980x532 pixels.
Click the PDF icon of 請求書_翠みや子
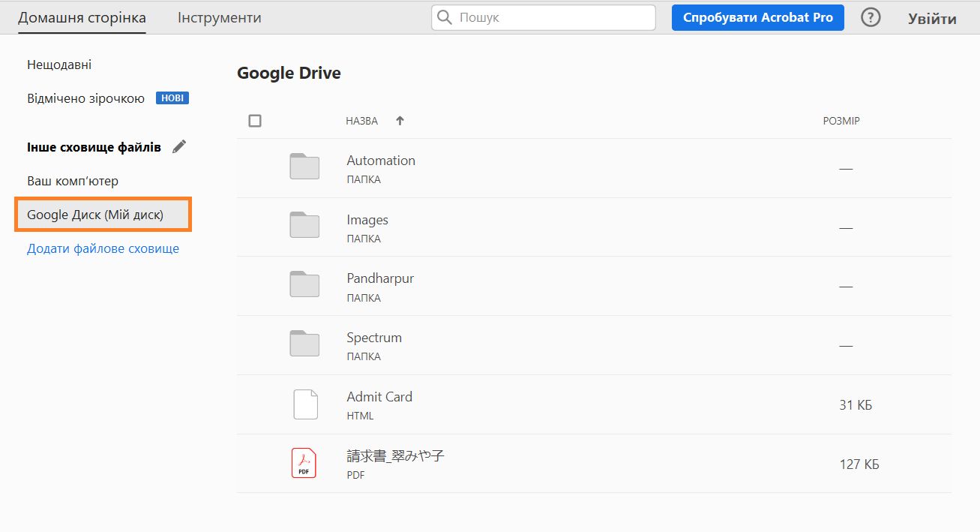tap(304, 463)
